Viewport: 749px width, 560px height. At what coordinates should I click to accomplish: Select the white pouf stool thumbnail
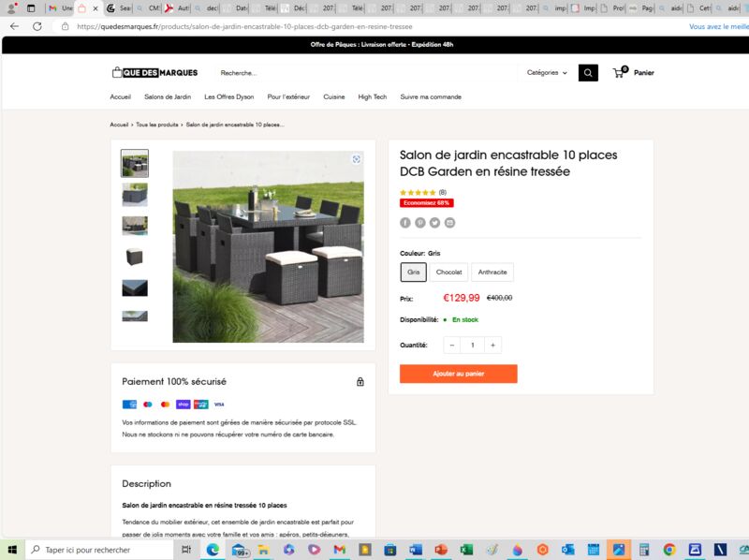(135, 257)
